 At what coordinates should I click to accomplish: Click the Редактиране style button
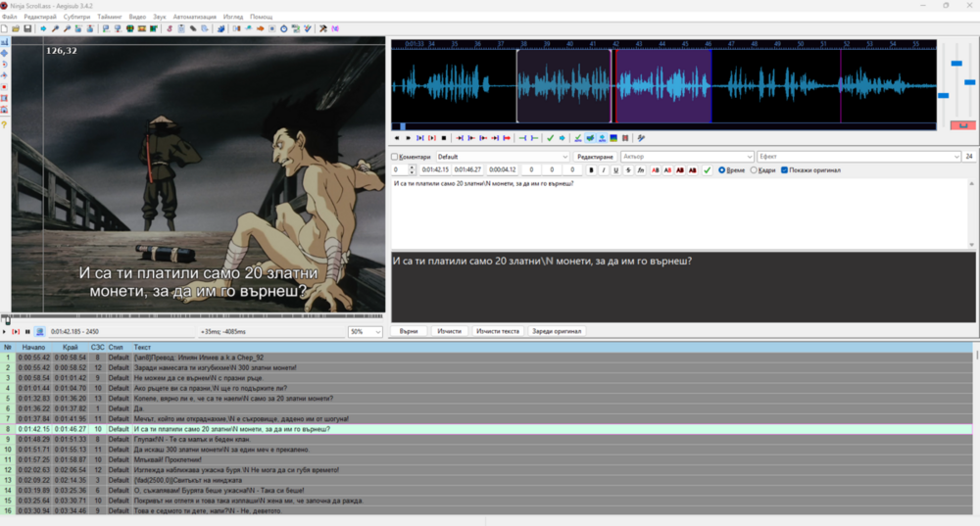pos(595,157)
